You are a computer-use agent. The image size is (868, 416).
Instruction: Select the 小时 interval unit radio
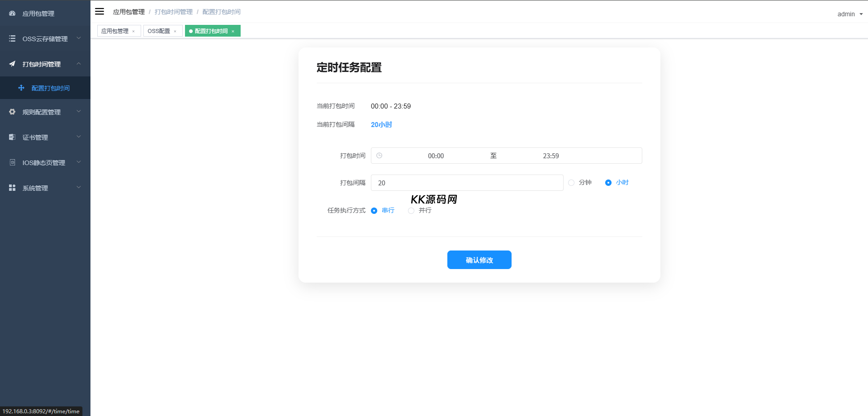(x=608, y=183)
